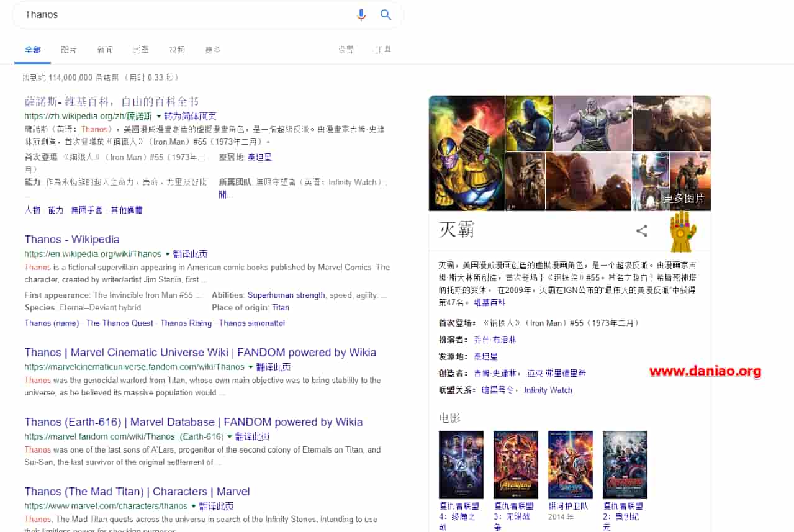
Task: Click 迈克·弗里德里希 creator link
Action: pos(557,374)
